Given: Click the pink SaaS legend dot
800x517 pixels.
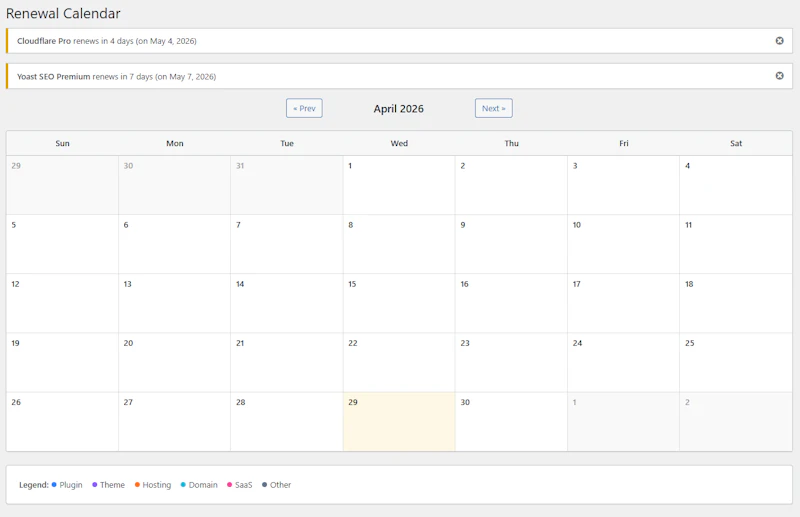Looking at the screenshot, I should [x=230, y=484].
